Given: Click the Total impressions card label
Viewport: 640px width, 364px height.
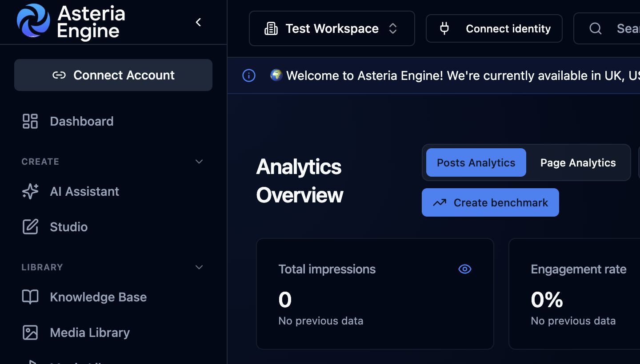Looking at the screenshot, I should pos(327,269).
